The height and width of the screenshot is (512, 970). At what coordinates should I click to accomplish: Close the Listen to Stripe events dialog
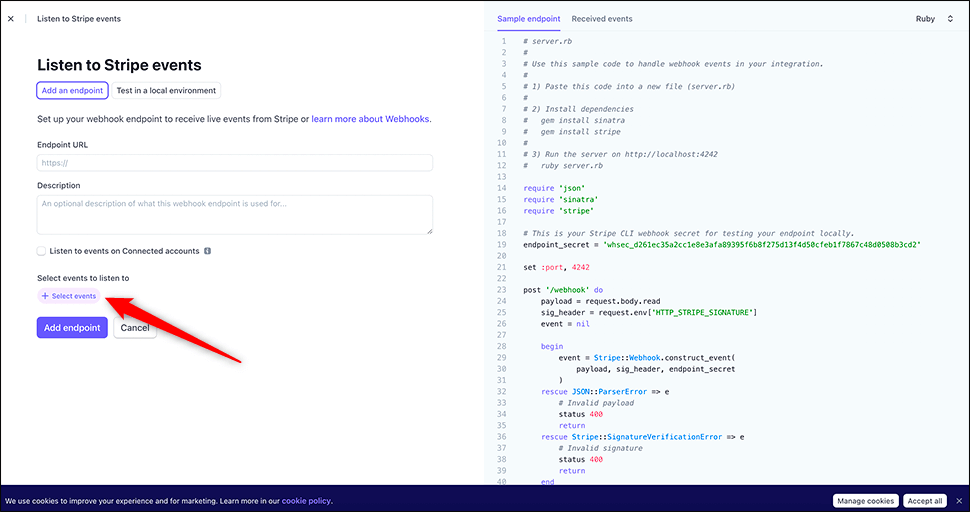click(x=11, y=19)
